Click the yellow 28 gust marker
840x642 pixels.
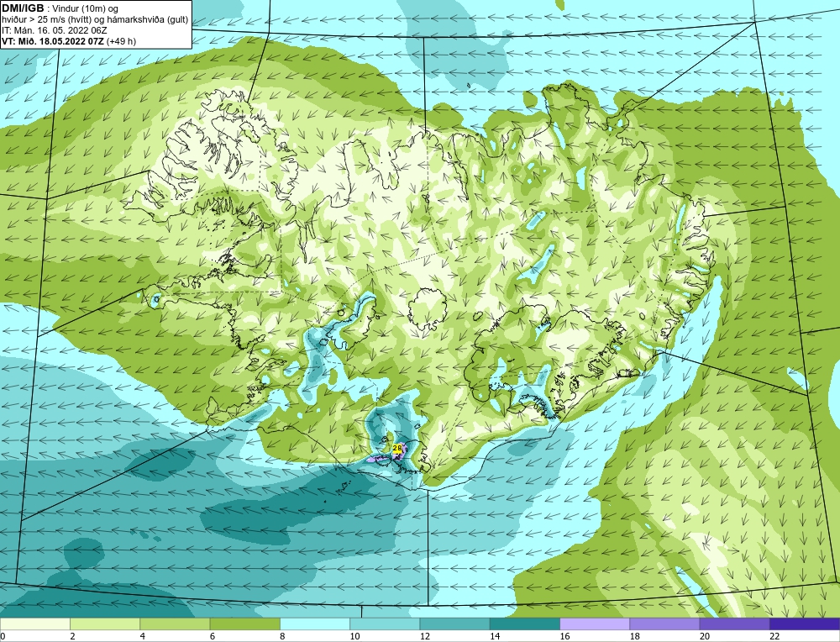pyautogui.click(x=397, y=449)
